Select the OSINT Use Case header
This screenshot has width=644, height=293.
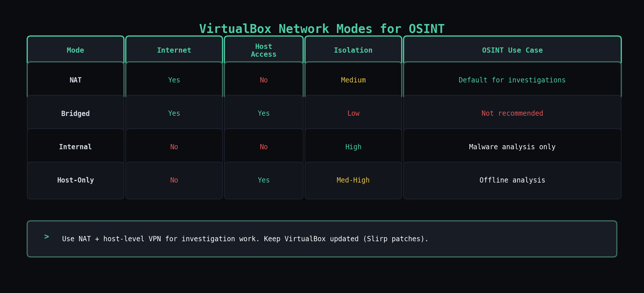512,50
